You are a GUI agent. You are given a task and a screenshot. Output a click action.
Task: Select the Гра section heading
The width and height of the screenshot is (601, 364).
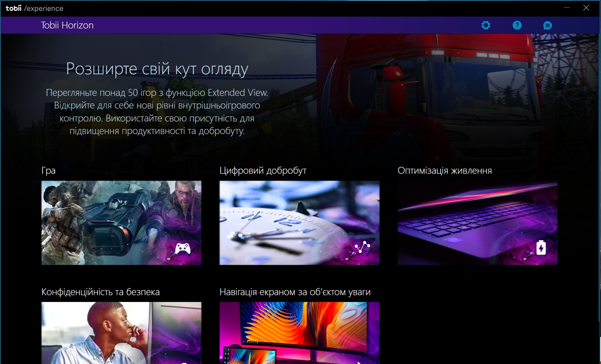(x=49, y=170)
